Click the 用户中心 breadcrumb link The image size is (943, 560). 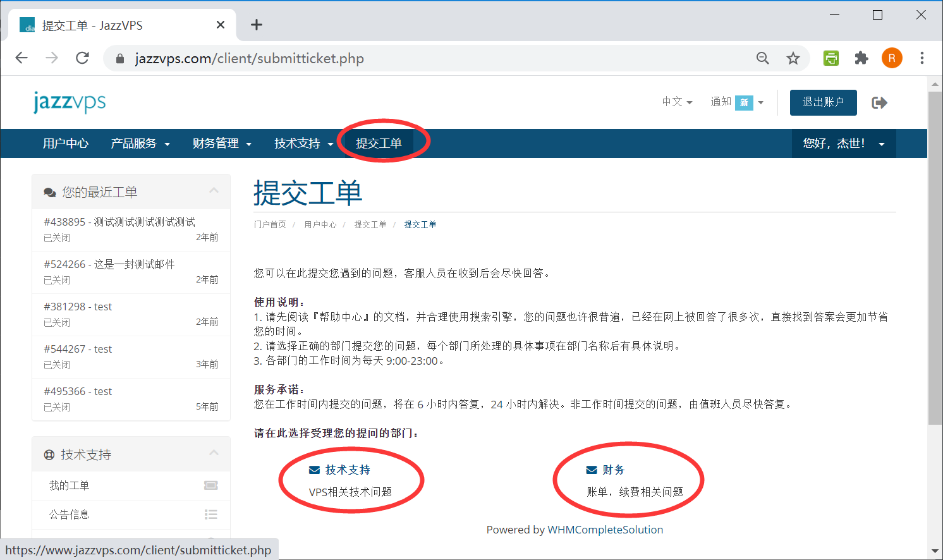320,224
